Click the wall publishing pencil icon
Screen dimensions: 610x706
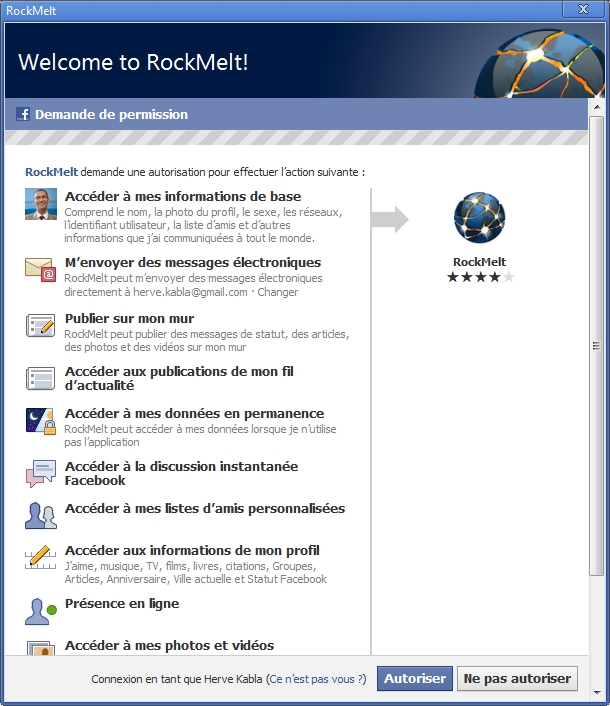click(x=41, y=325)
